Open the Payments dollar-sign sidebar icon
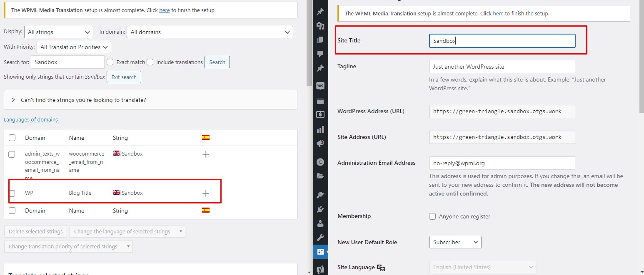 [x=320, y=114]
